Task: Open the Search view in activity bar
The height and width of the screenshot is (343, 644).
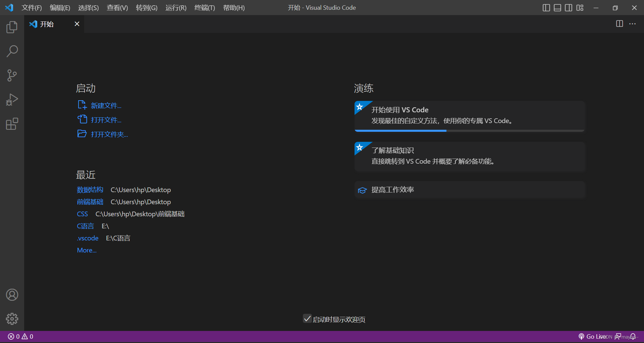Action: [x=12, y=51]
